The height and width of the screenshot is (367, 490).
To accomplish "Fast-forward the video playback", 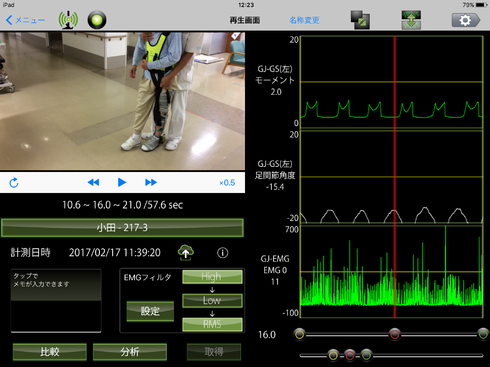I will pos(151,182).
